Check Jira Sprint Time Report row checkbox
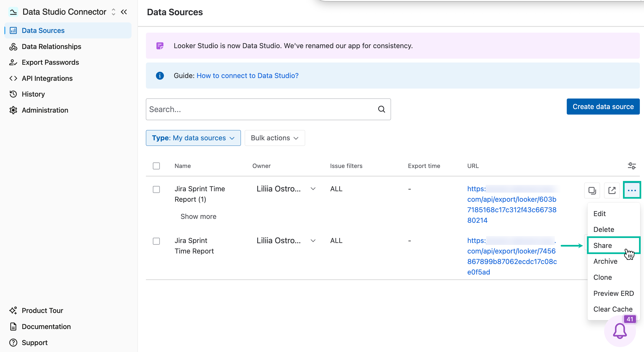644x352 pixels. click(156, 241)
